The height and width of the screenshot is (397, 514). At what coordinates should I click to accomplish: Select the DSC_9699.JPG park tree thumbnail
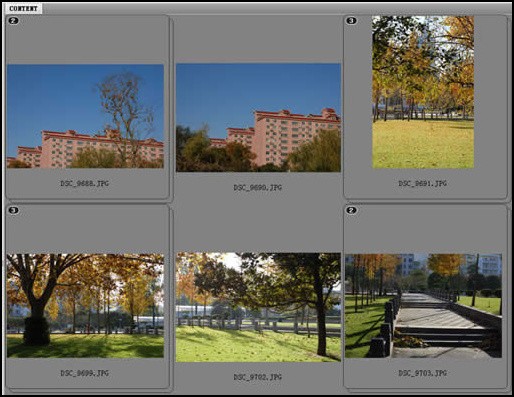click(x=85, y=306)
